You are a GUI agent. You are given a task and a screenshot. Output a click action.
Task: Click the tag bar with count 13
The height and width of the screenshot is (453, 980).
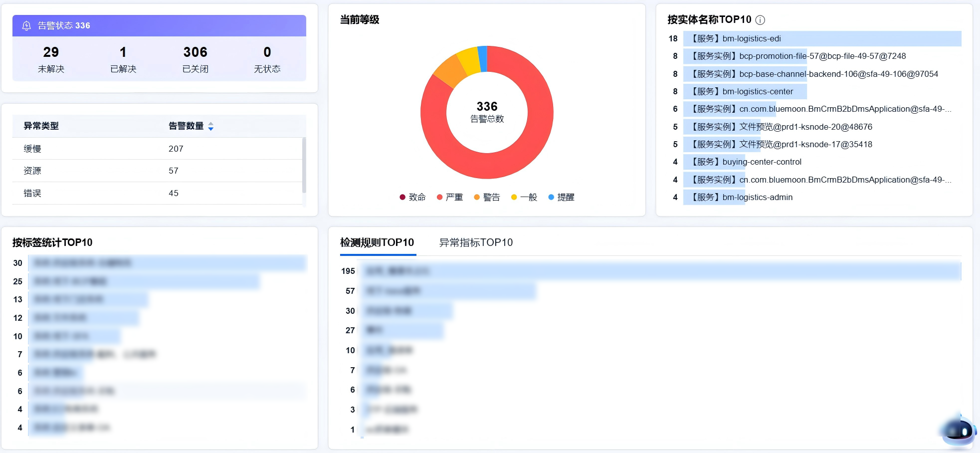pos(88,299)
